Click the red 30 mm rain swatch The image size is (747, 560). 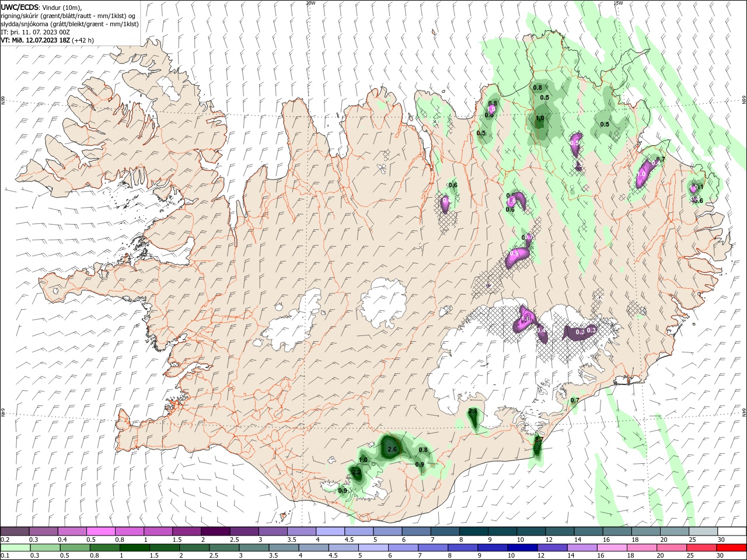click(x=732, y=548)
